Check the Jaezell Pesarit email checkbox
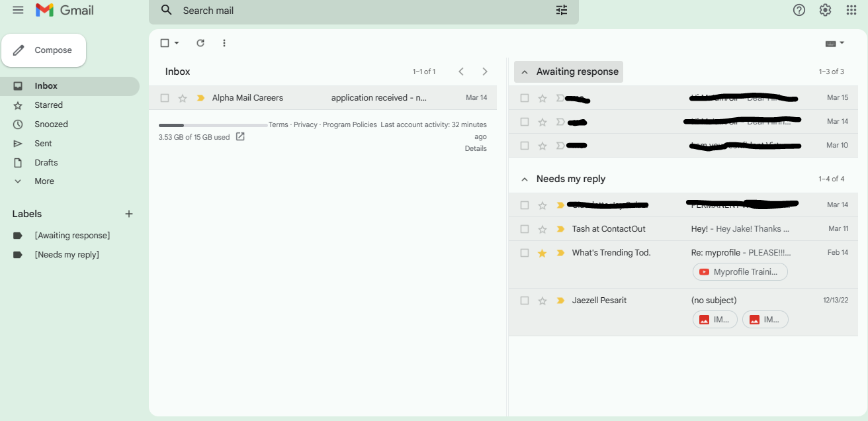Image resolution: width=868 pixels, height=421 pixels. point(525,301)
